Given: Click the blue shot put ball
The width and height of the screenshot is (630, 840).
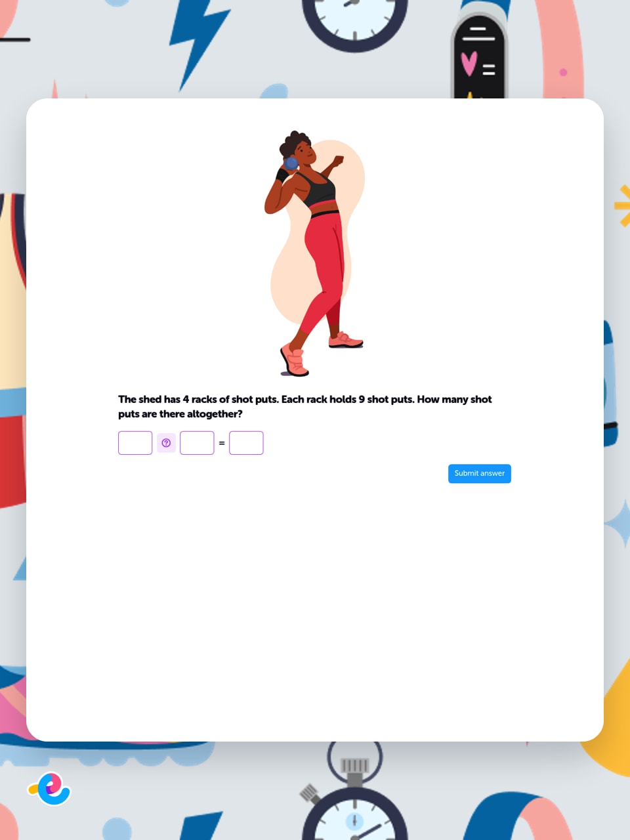Looking at the screenshot, I should coord(291,163).
